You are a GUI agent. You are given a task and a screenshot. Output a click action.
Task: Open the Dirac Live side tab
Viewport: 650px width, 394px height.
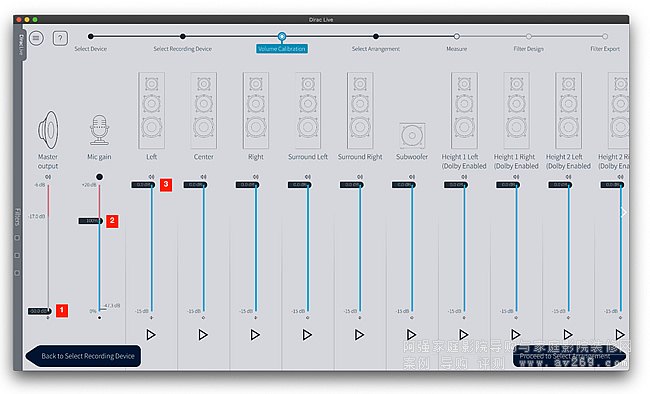point(21,45)
